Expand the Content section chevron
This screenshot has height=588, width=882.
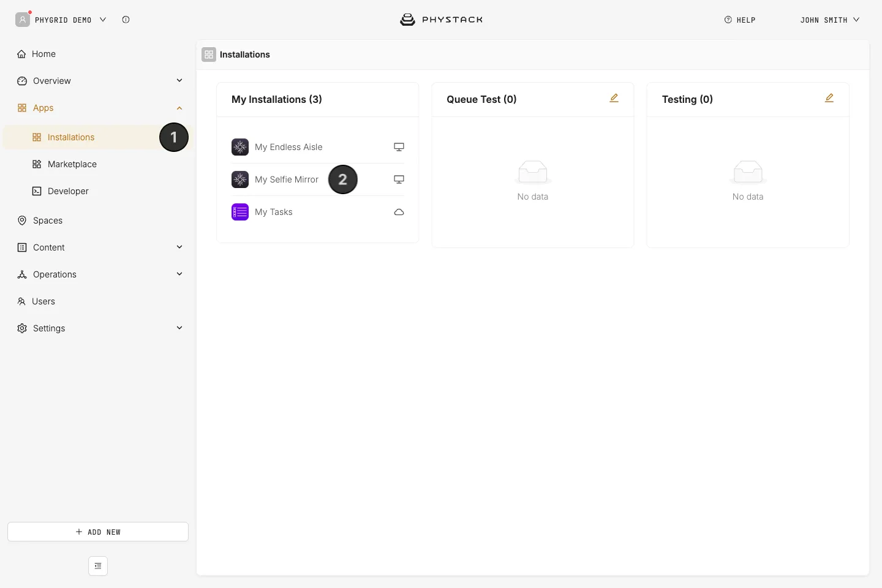tap(179, 247)
